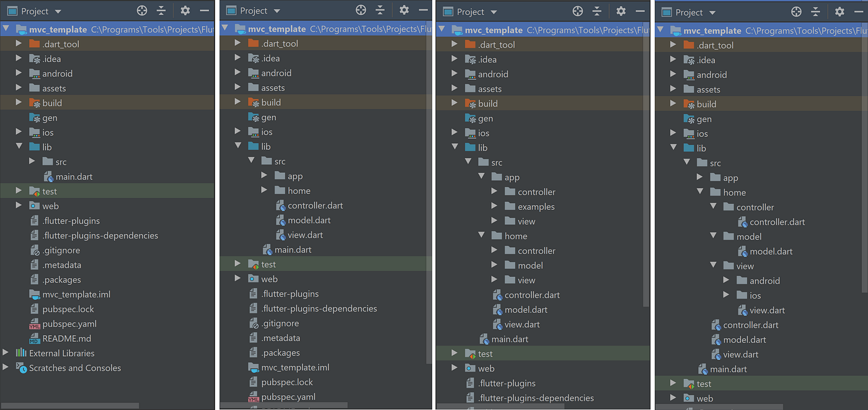Click the collapse-all icon in the first panel
This screenshot has height=410, width=868.
coord(161,11)
